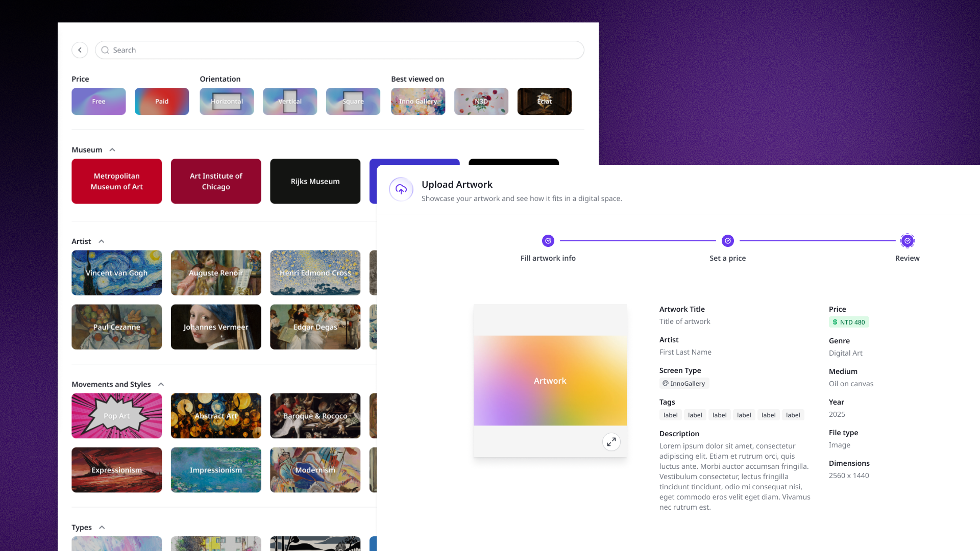Image resolution: width=980 pixels, height=551 pixels.
Task: Click the progress line before Review step
Action: [x=818, y=241]
